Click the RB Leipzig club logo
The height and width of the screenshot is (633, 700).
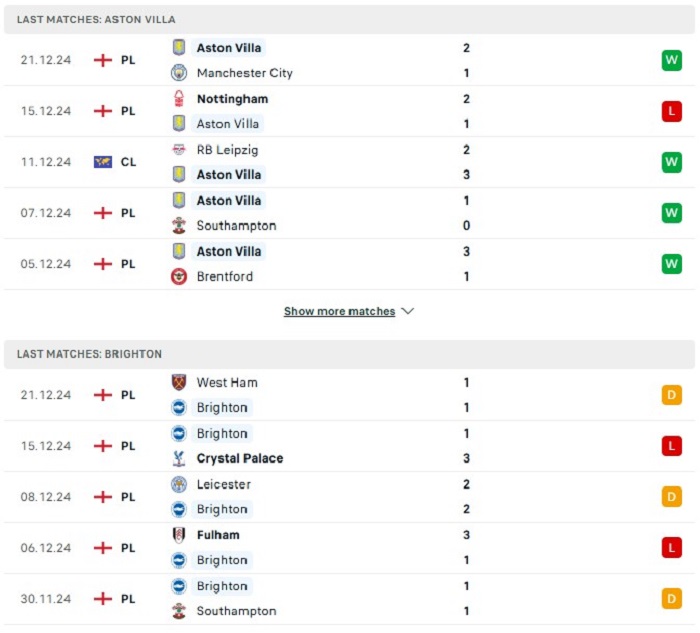pos(179,150)
